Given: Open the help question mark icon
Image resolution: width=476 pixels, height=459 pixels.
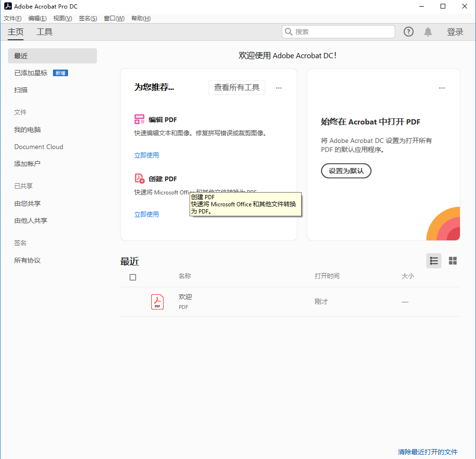Looking at the screenshot, I should (x=408, y=31).
